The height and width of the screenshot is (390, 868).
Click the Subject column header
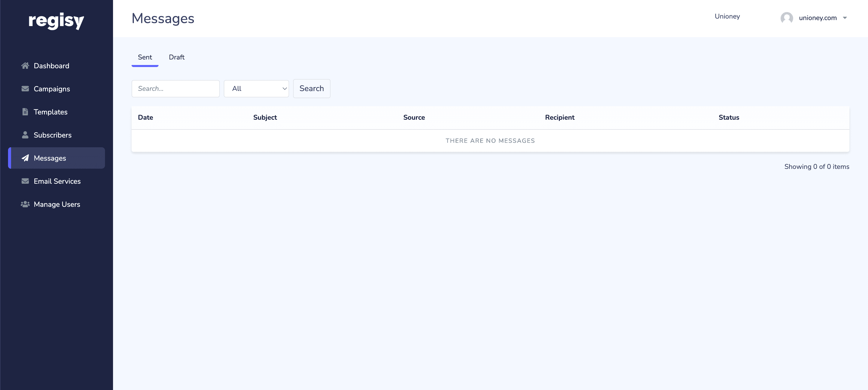tap(265, 117)
